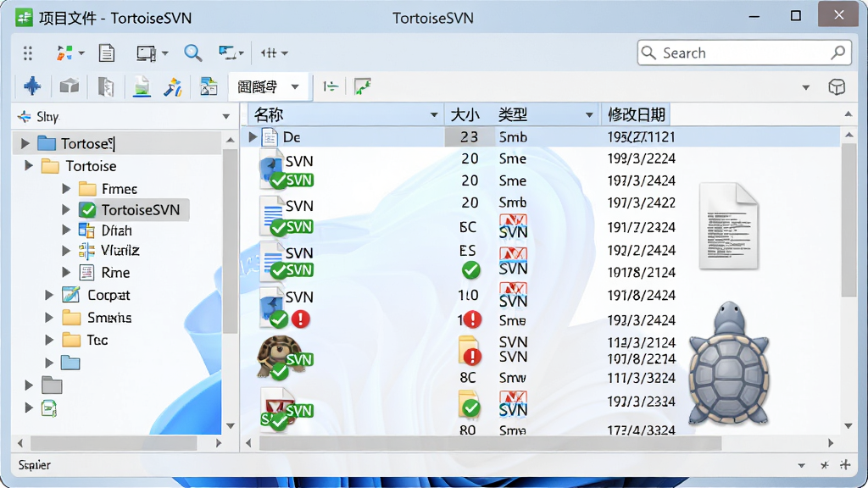Click the folder tree horizontal scrollbar

click(x=114, y=442)
